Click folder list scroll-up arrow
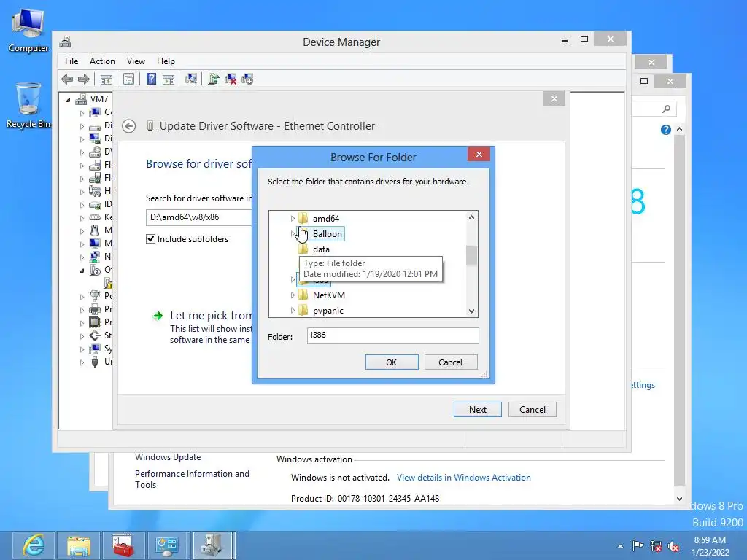 pos(472,217)
